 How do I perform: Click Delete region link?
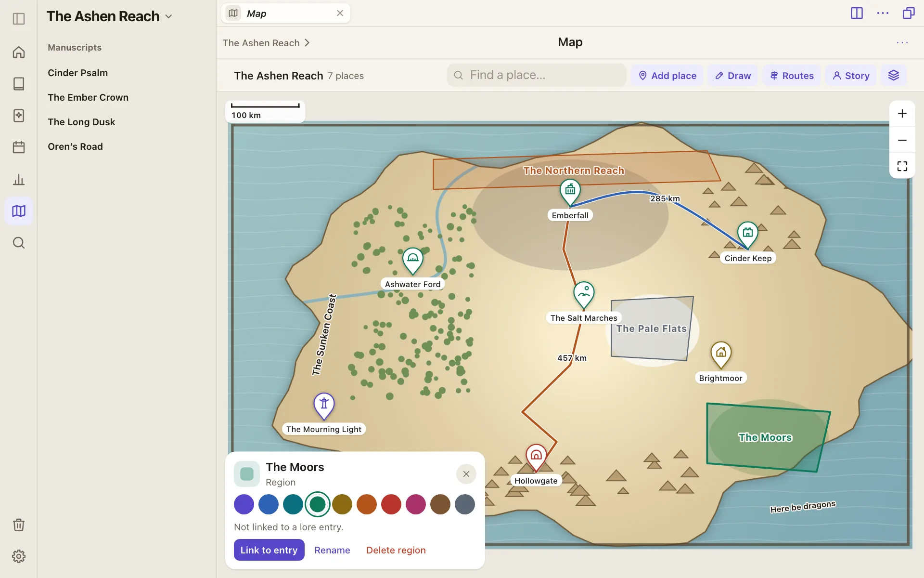[x=396, y=550]
